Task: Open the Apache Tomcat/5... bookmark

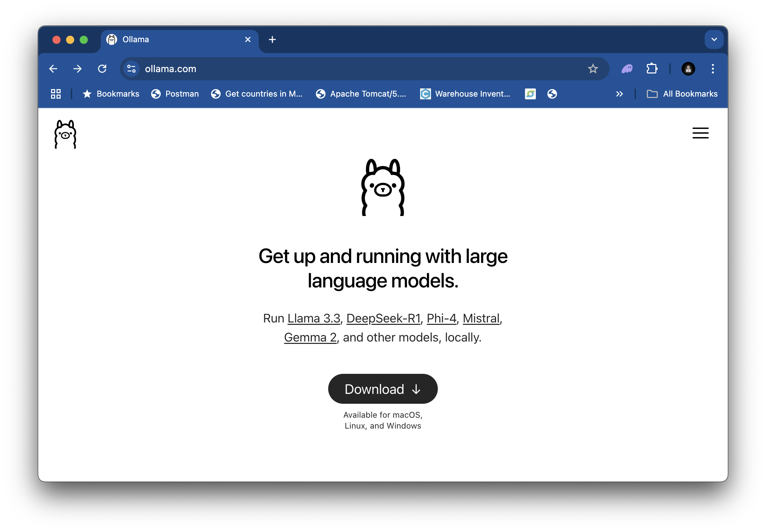Action: pyautogui.click(x=361, y=94)
